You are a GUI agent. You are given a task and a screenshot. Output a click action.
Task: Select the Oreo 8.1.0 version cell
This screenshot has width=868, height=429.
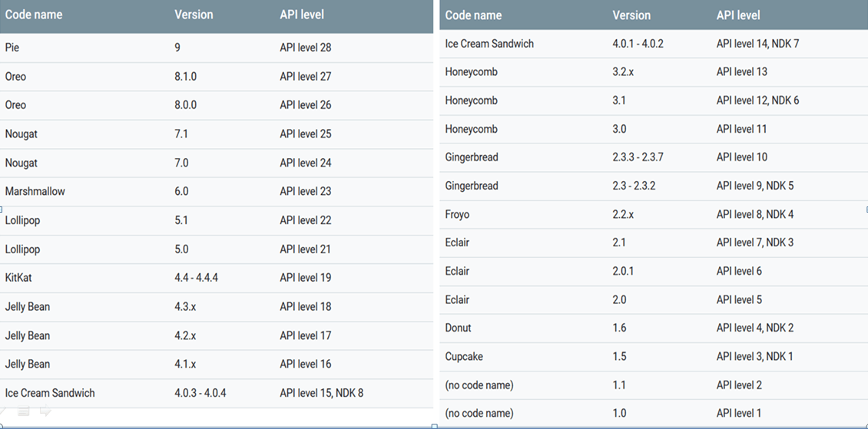point(185,76)
